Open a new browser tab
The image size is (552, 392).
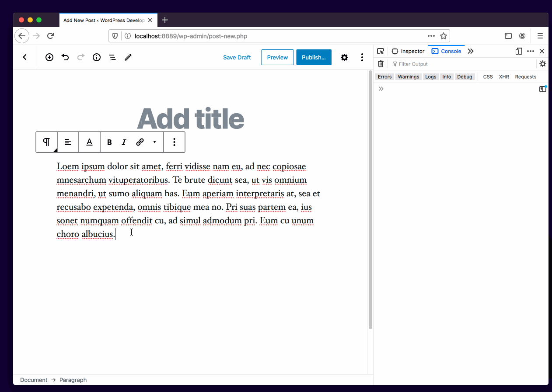coord(165,20)
